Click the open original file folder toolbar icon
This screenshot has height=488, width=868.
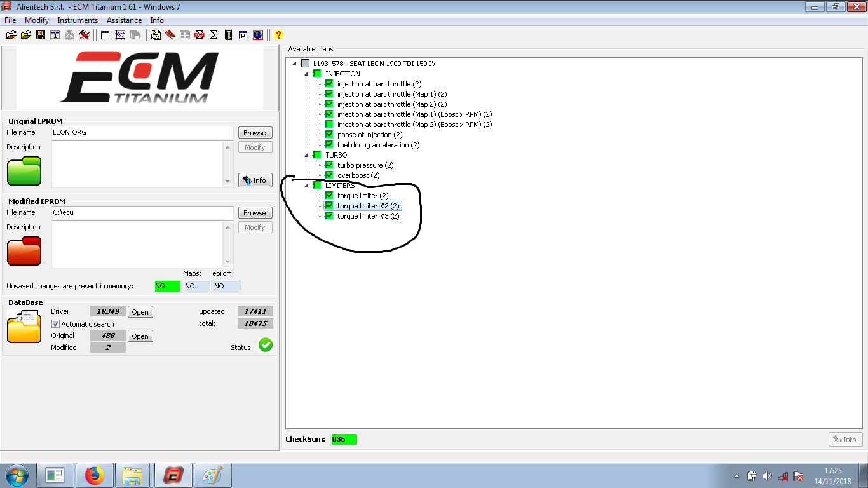point(11,35)
